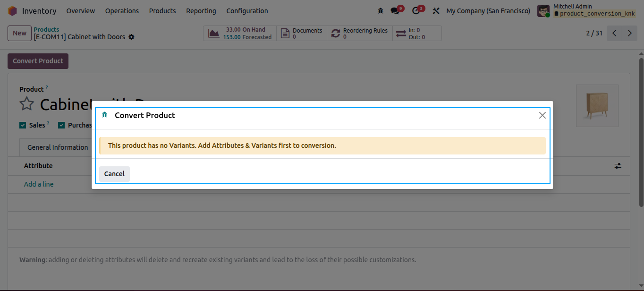
Task: Click the record pager 2 / 31
Action: [x=594, y=34]
